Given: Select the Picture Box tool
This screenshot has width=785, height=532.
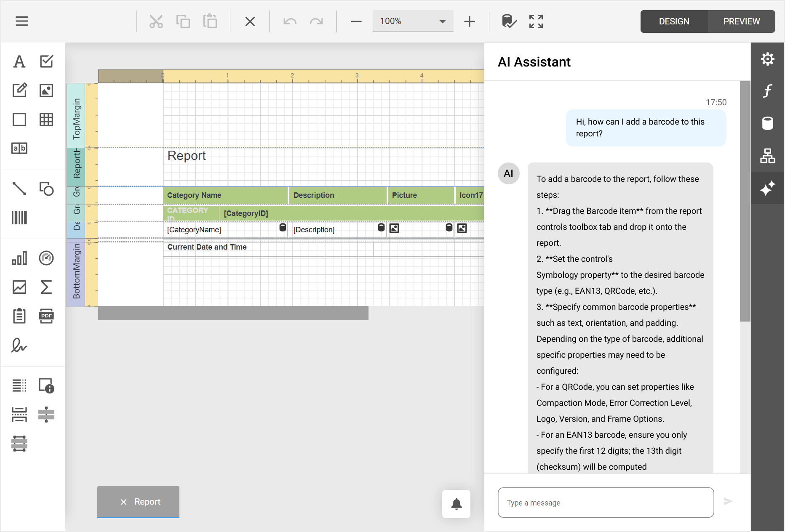Looking at the screenshot, I should click(46, 90).
